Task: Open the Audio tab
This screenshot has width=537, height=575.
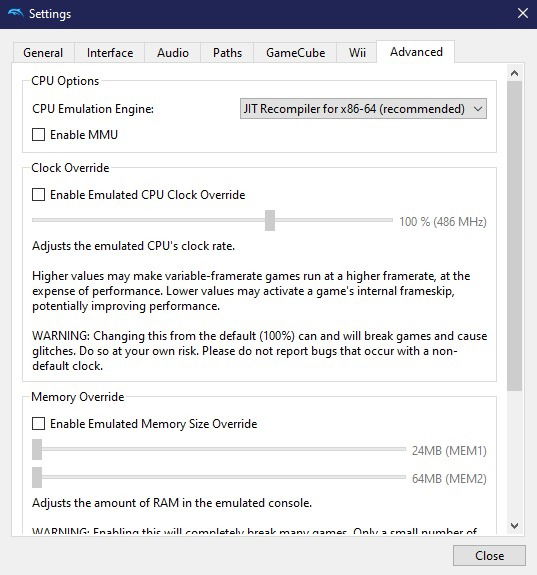Action: [x=173, y=53]
